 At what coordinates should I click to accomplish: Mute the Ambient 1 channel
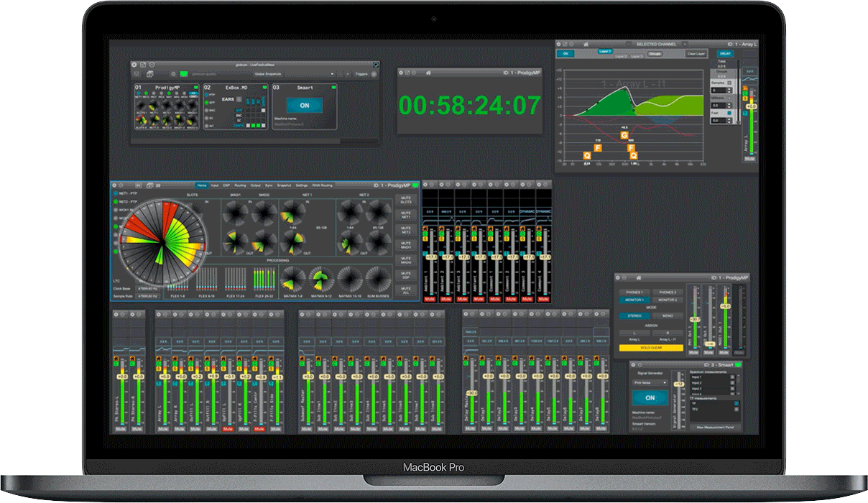430,298
